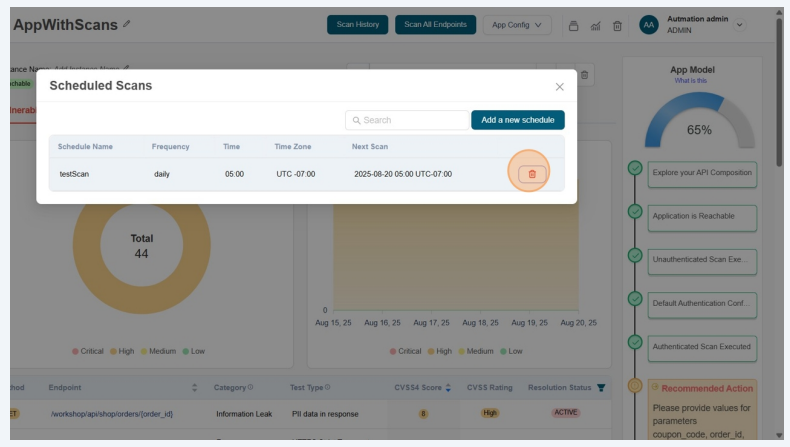Click the pencil icon beside AppWithScans
This screenshot has width=790, height=447.
(x=126, y=24)
